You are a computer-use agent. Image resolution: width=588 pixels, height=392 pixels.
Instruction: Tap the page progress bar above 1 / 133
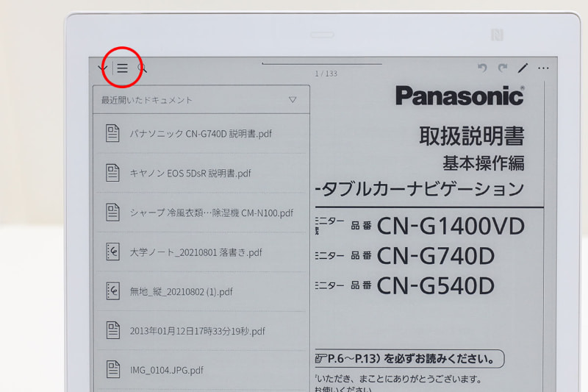pos(322,64)
